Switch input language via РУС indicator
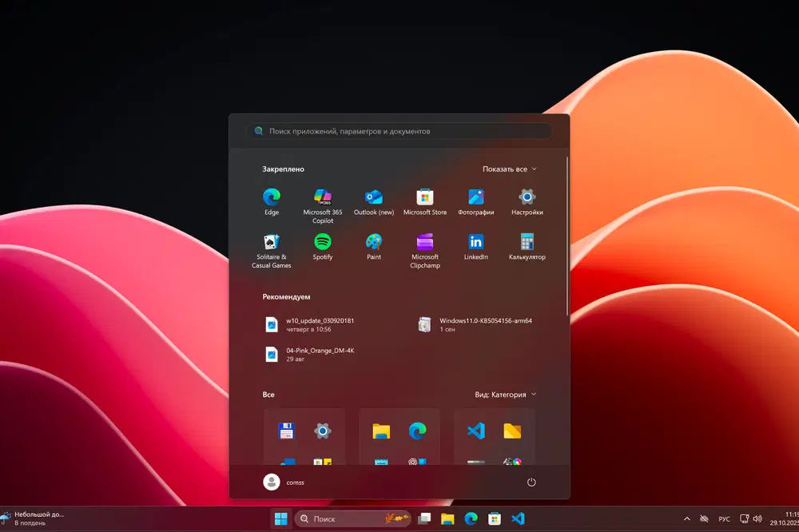This screenshot has height=532, width=799. click(724, 519)
